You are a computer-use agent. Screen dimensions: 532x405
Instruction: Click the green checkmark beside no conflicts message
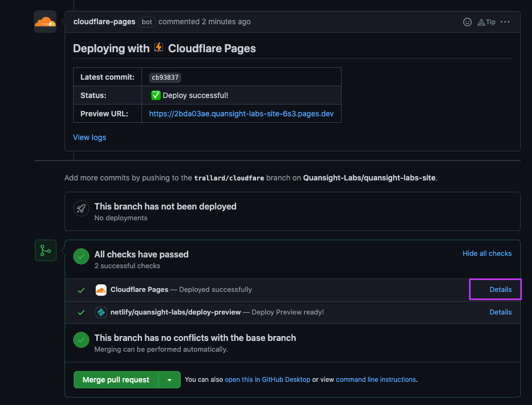pyautogui.click(x=81, y=340)
